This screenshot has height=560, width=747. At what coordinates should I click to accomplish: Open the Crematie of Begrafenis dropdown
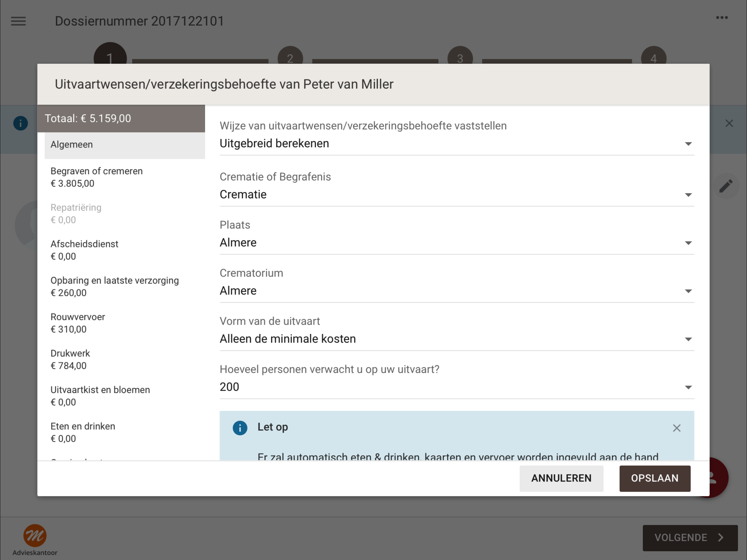tap(457, 194)
